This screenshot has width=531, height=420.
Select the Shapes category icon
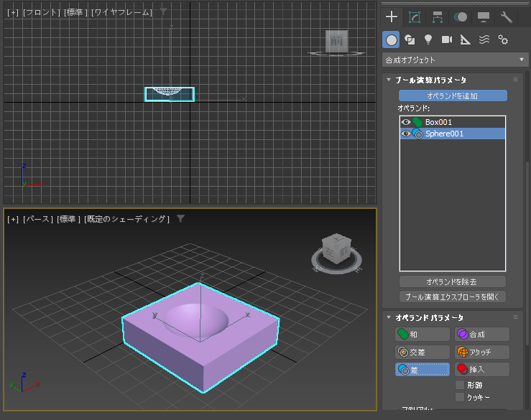[x=410, y=40]
